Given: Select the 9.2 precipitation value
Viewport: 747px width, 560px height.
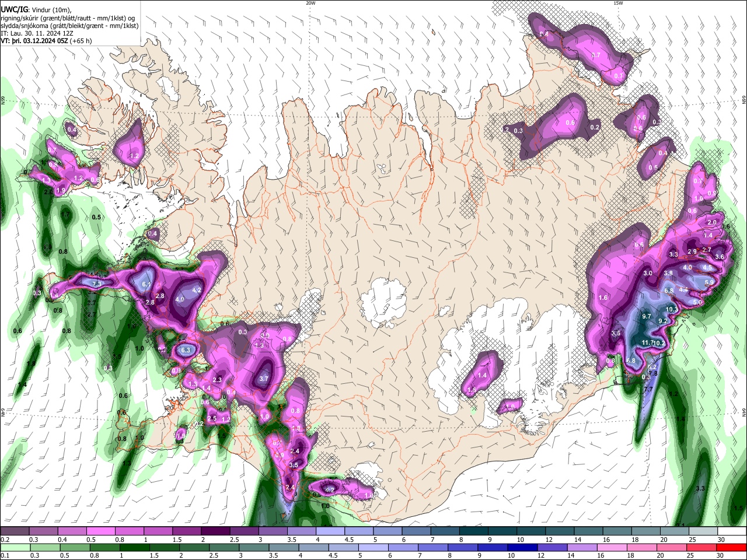Looking at the screenshot, I should (663, 321).
